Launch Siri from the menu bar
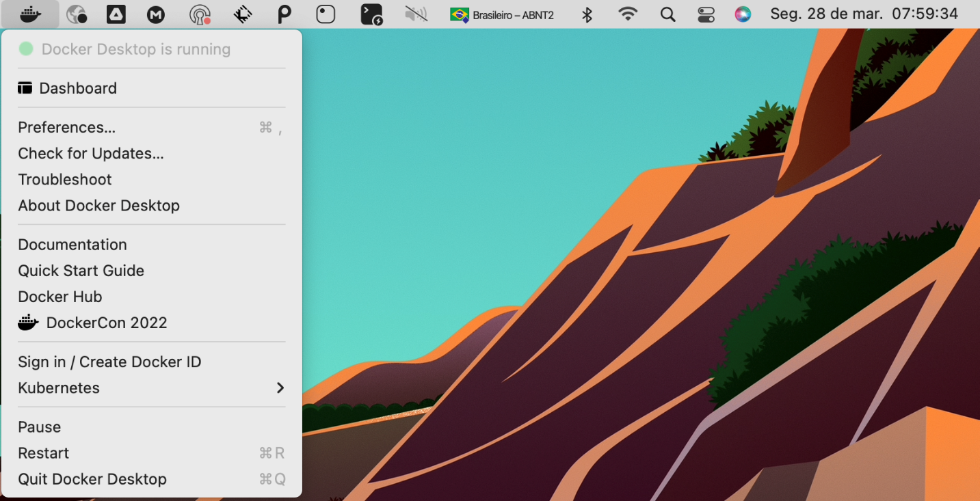Image resolution: width=980 pixels, height=501 pixels. point(743,14)
